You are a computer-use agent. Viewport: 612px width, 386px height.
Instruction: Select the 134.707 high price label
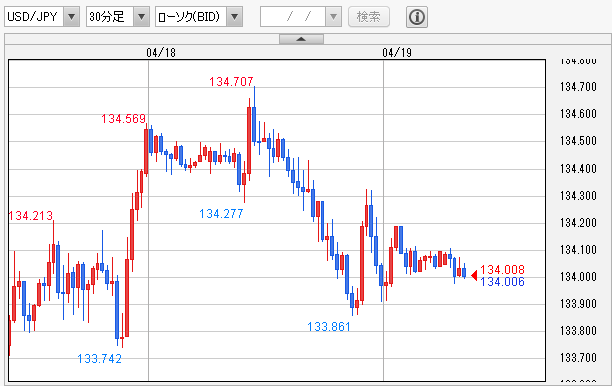click(x=231, y=82)
